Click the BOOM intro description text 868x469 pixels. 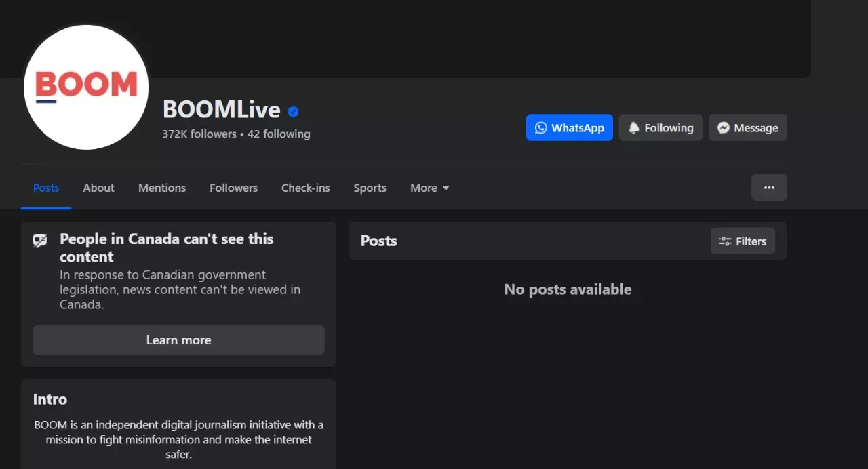pos(178,439)
